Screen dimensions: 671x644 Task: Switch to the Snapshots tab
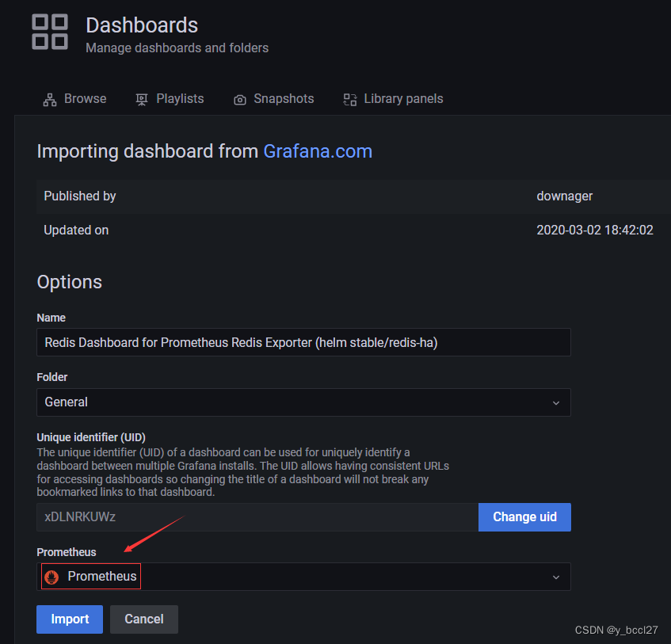pyautogui.click(x=274, y=99)
